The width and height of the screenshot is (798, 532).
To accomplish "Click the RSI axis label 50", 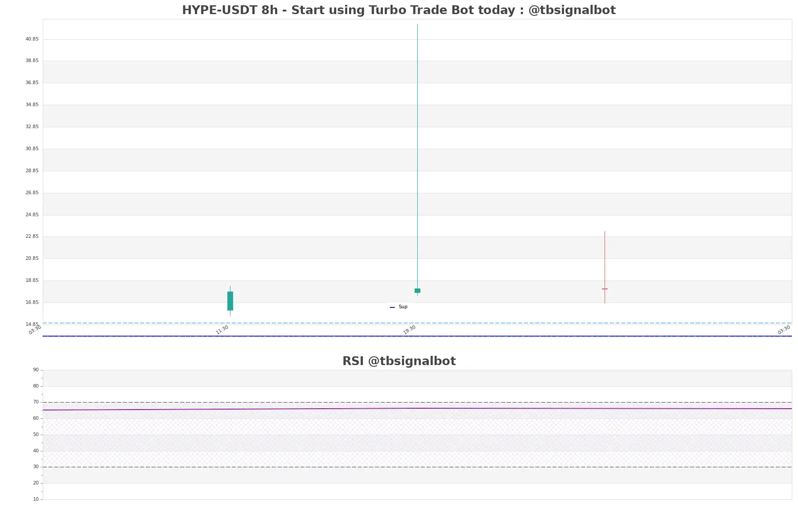I will 36,435.
